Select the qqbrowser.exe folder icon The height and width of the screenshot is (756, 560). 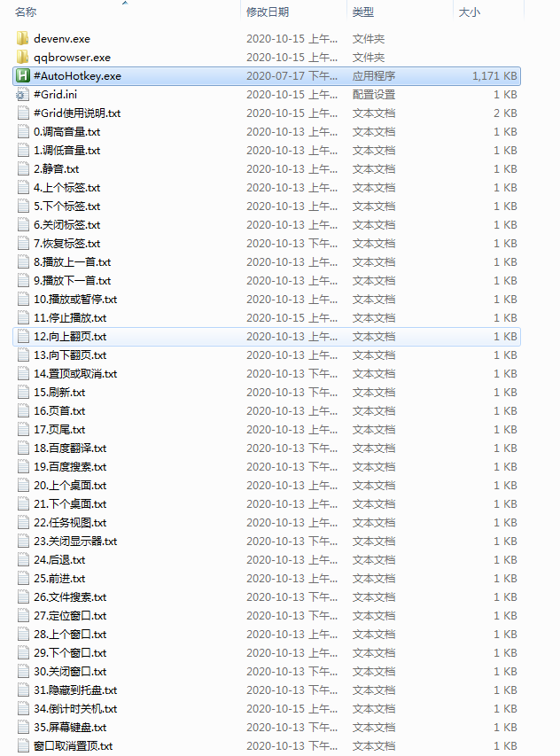[23, 58]
